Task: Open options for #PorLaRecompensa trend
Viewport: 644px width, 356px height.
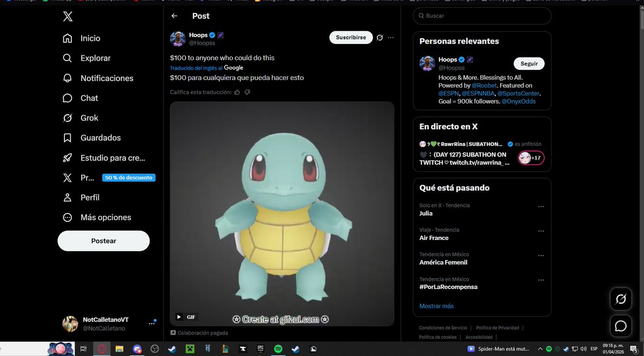Action: point(541,280)
